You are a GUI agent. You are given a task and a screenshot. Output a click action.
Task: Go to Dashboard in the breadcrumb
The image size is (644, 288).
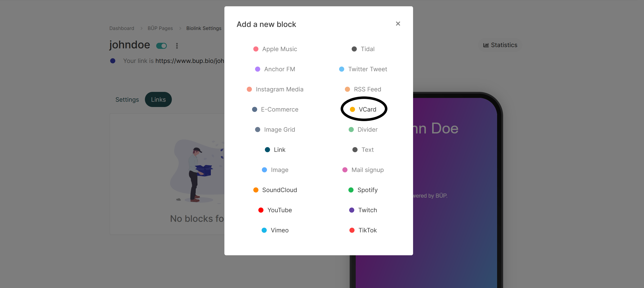tap(122, 28)
